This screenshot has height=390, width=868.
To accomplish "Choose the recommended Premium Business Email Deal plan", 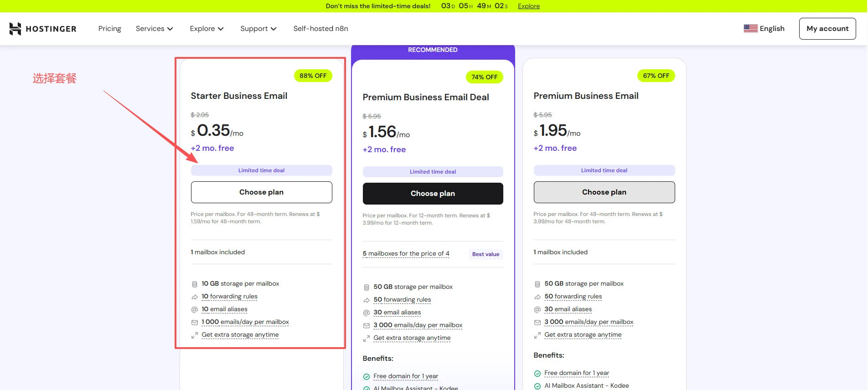I will point(433,194).
